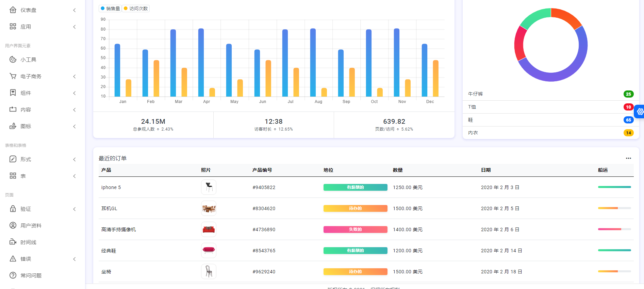Expand the 图标 menu chevron
This screenshot has height=289, width=644.
(75, 126)
